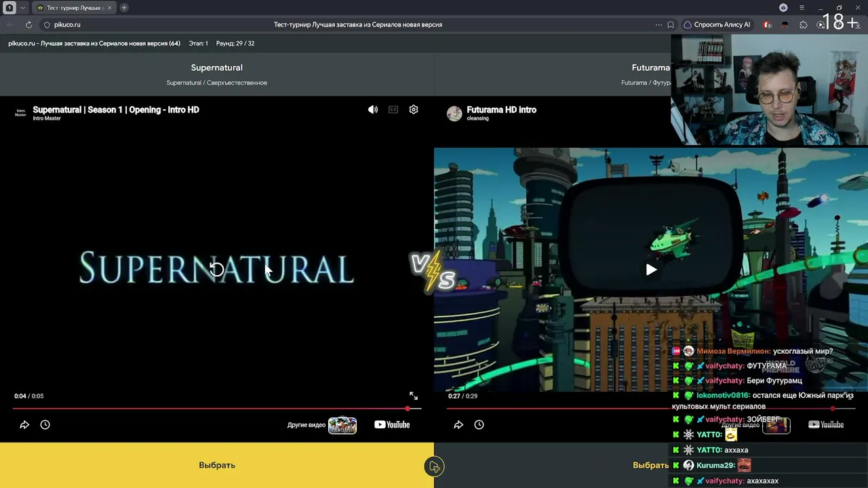Add Supernatural video to Watch Later
This screenshot has height=488, width=868.
[x=45, y=425]
